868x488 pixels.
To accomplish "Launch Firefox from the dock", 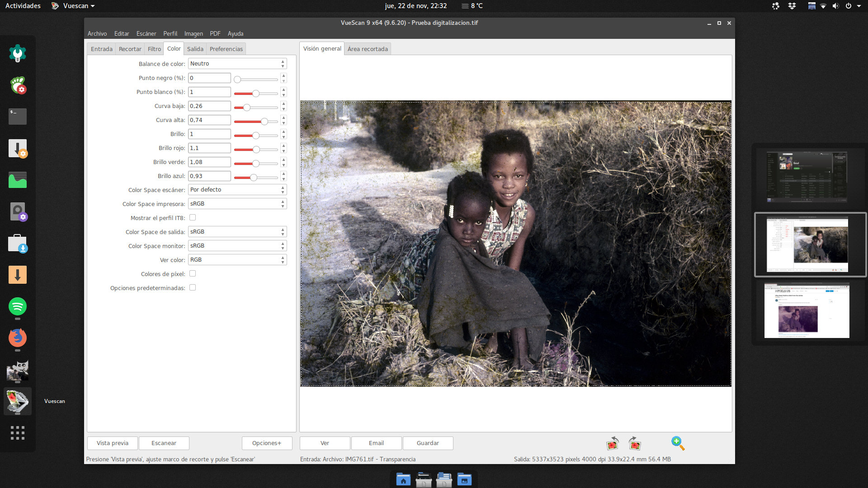I will tap(18, 338).
